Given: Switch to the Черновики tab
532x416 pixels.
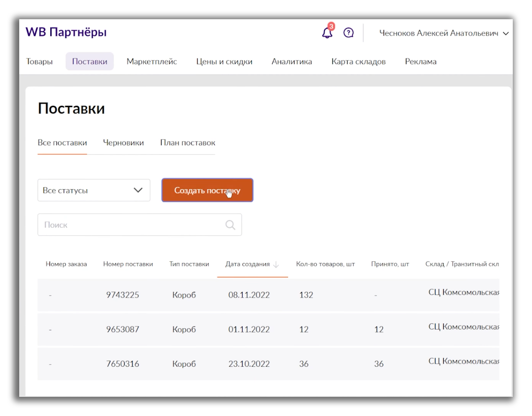Looking at the screenshot, I should pyautogui.click(x=123, y=143).
